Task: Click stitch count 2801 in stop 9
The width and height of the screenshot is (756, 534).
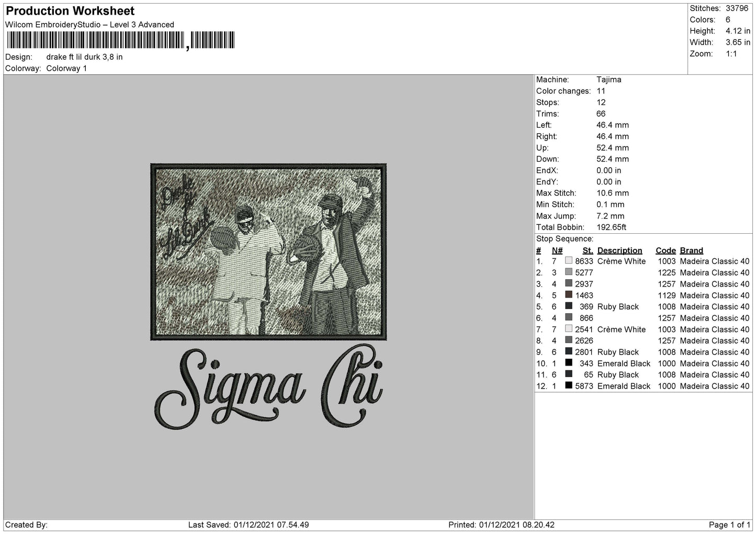Action: click(x=584, y=352)
